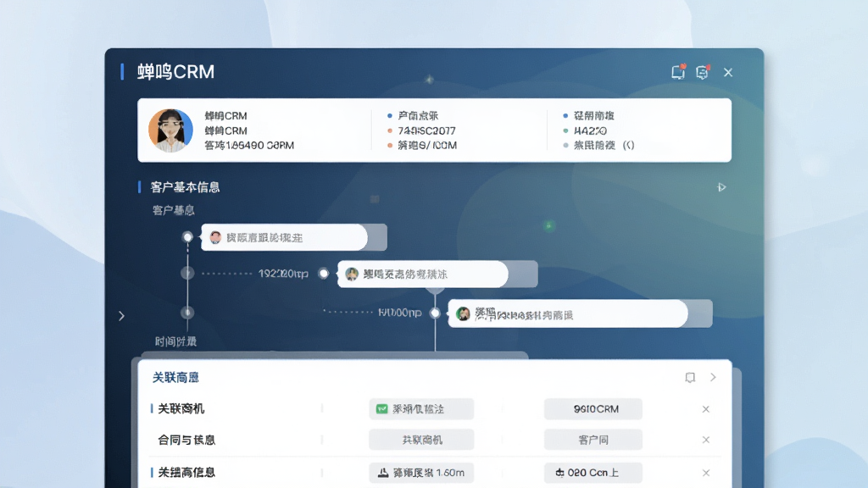
Task: Select the 合同与信息 row label
Action: point(186,440)
